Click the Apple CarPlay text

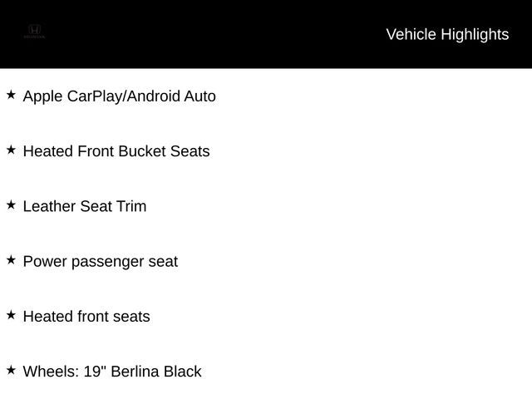click(72, 96)
